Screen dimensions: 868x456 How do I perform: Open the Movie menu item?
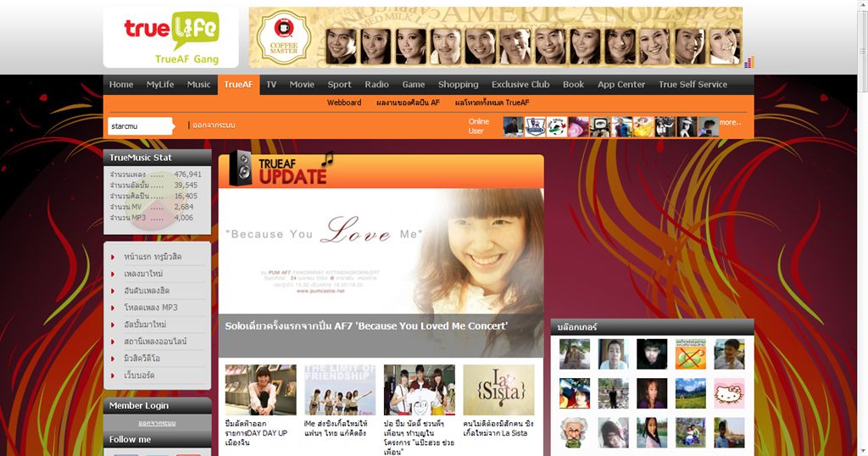pos(302,85)
